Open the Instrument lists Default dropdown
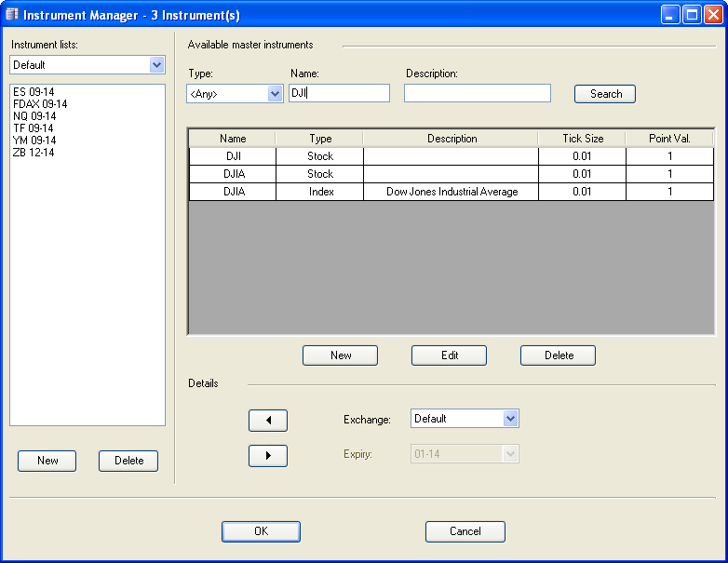Image resolution: width=728 pixels, height=563 pixels. click(156, 65)
